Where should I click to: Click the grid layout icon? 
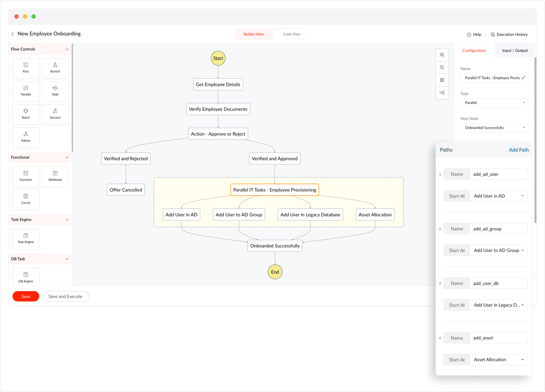coord(442,80)
